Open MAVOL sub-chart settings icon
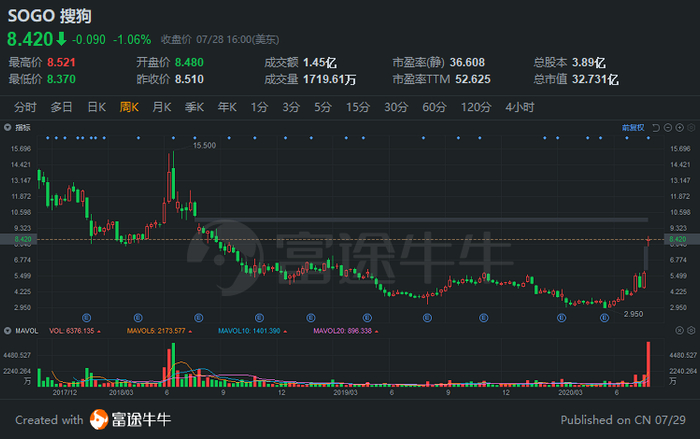 (x=691, y=330)
